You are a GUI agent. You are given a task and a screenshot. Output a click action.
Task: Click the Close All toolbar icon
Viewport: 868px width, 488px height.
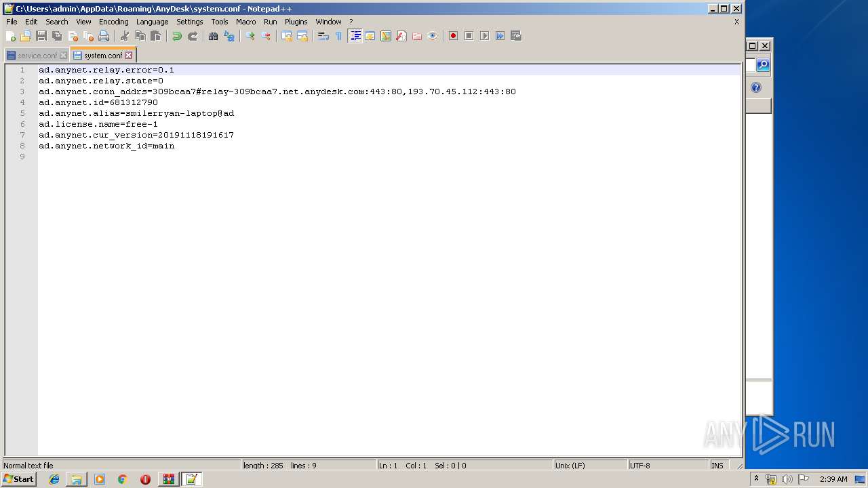(x=88, y=36)
